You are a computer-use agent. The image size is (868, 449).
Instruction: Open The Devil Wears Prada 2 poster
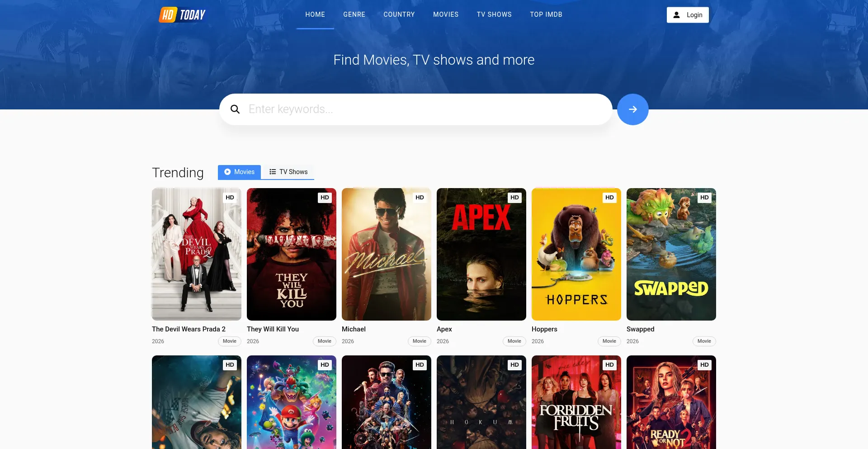(x=197, y=254)
